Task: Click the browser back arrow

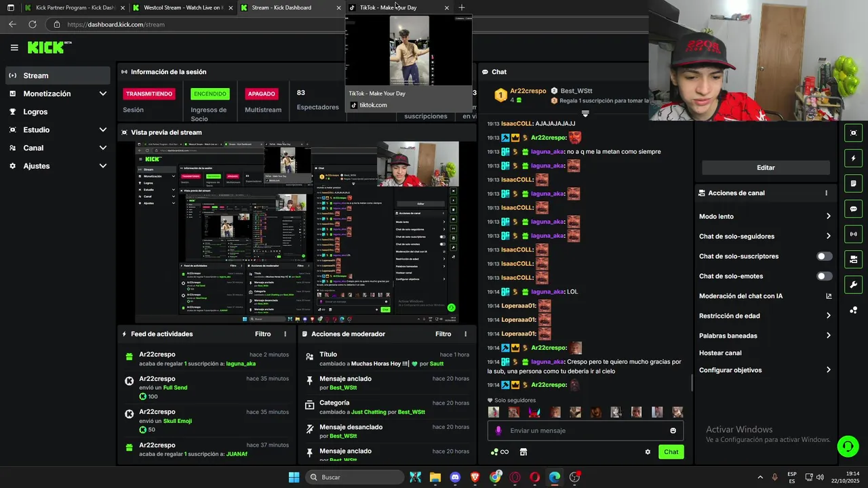Action: [x=12, y=24]
